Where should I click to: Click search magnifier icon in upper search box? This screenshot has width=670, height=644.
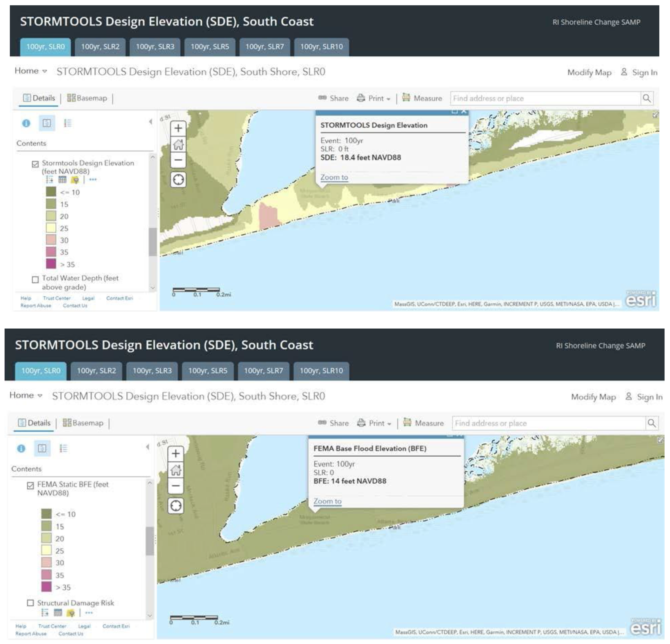[646, 98]
